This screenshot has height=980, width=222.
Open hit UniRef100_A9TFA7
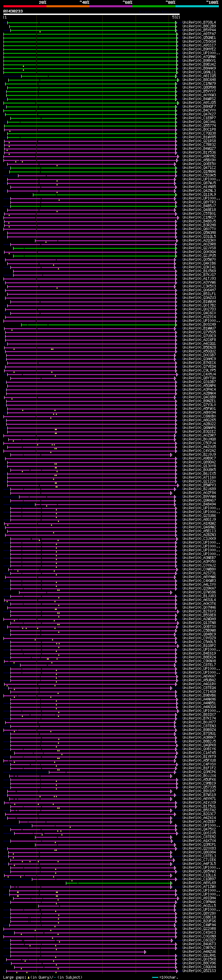[199, 34]
